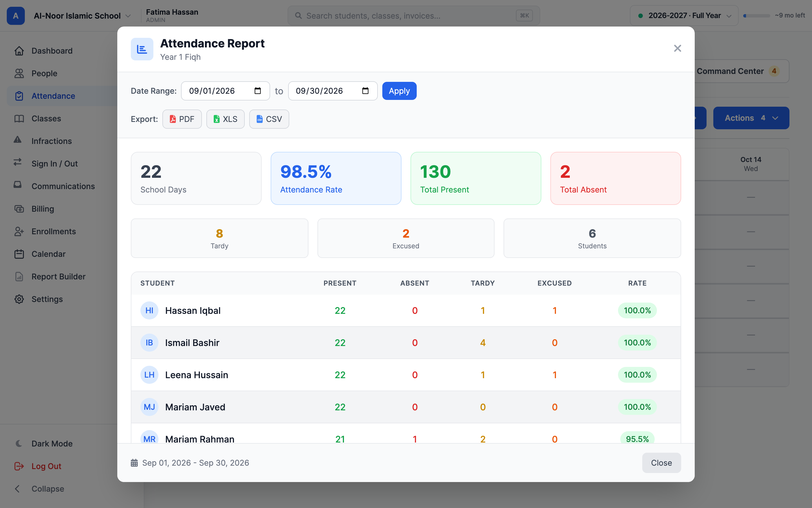Click Ismail Bashir's tardy count 4
The image size is (812, 508).
click(483, 343)
